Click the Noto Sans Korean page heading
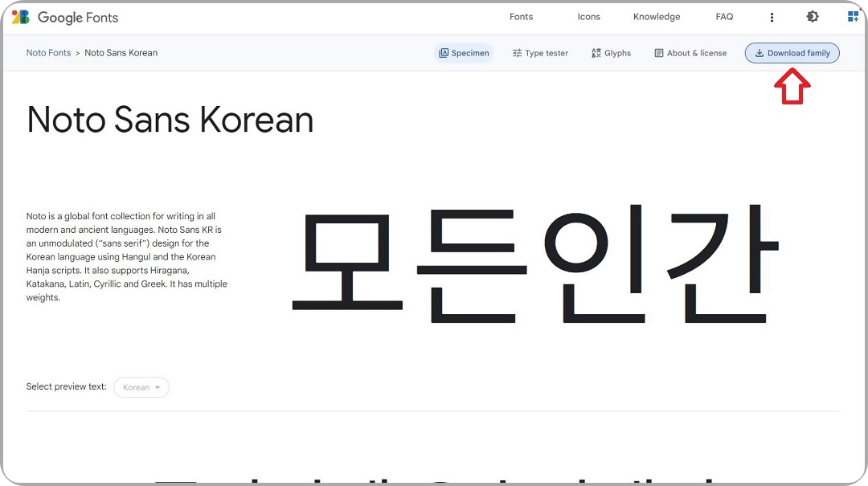 pos(170,120)
